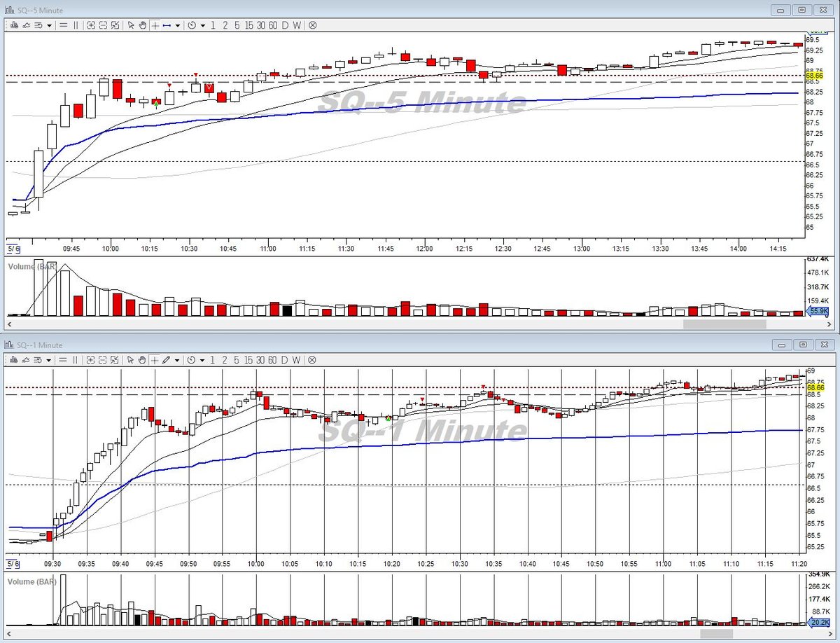This screenshot has width=840, height=643.
Task: Click the circled X icon in 5 Minute toolbar
Action: click(x=312, y=25)
